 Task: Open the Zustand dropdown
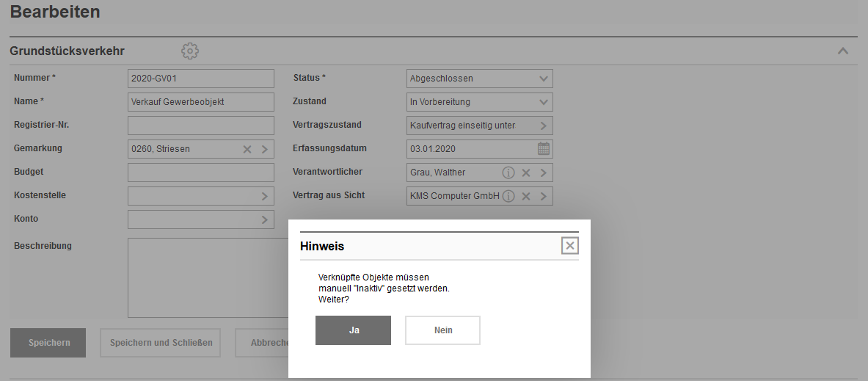coord(544,102)
